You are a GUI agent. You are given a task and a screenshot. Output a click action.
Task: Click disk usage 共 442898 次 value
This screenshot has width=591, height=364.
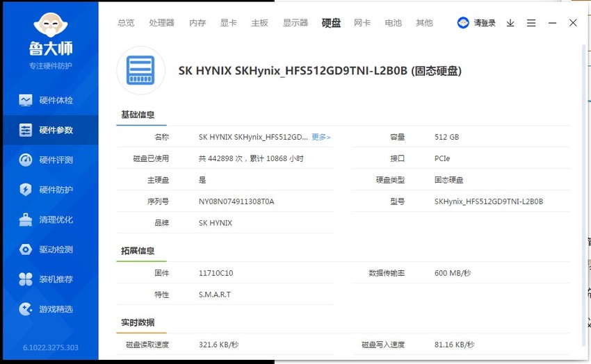pos(251,158)
